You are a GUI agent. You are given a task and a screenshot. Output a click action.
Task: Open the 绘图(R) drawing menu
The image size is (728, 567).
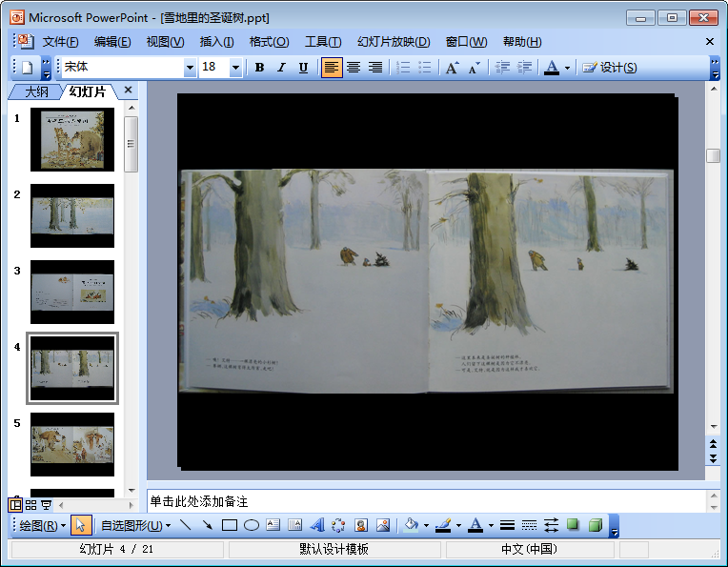[x=43, y=526]
